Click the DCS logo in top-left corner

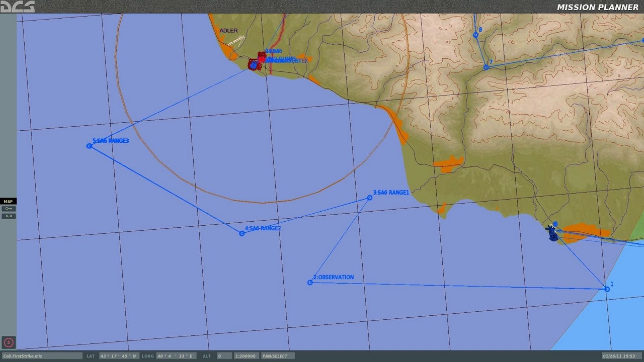18,7
